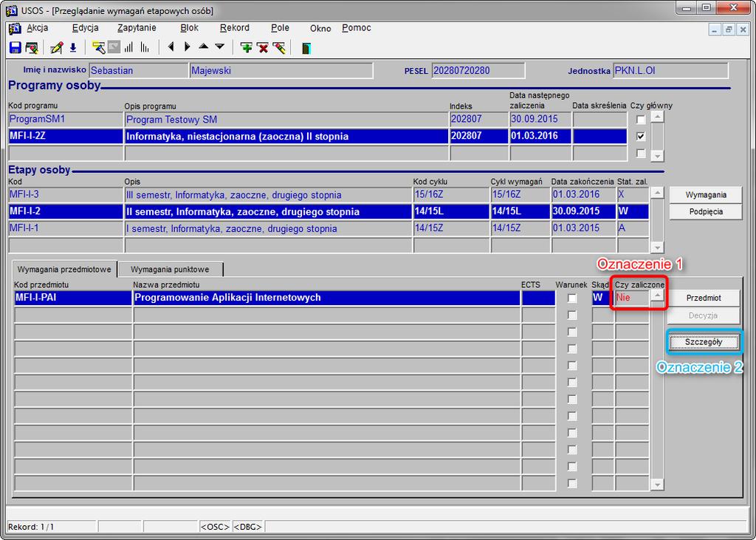The width and height of the screenshot is (756, 540).
Task: Click the PESEL field 20280720280
Action: tap(478, 70)
